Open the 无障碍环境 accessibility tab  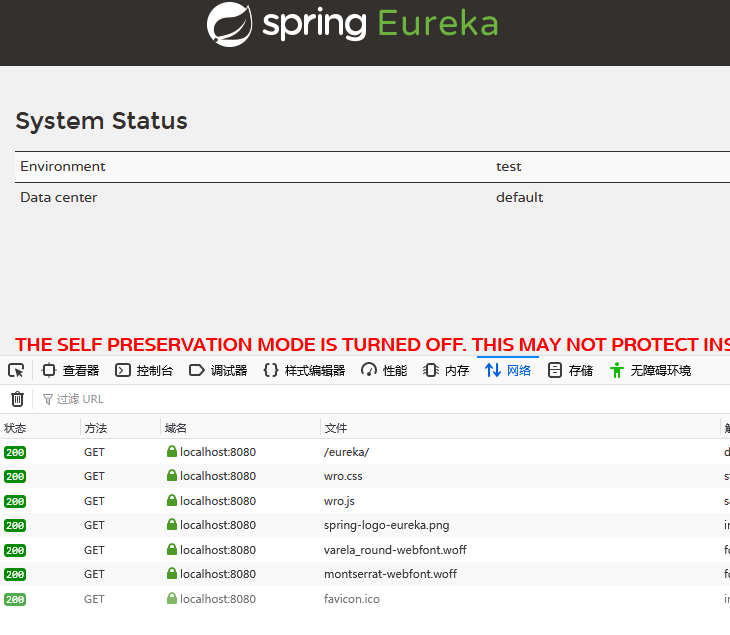[x=650, y=371]
